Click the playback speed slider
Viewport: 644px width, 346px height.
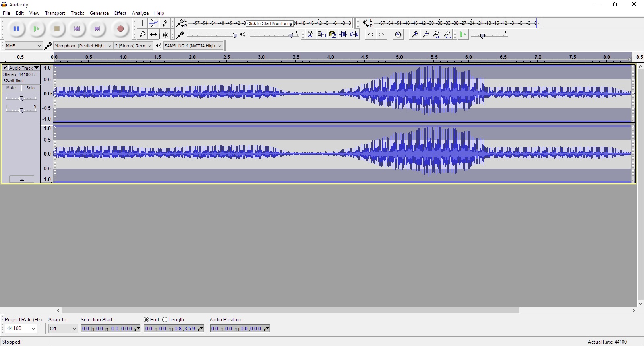pyautogui.click(x=489, y=35)
